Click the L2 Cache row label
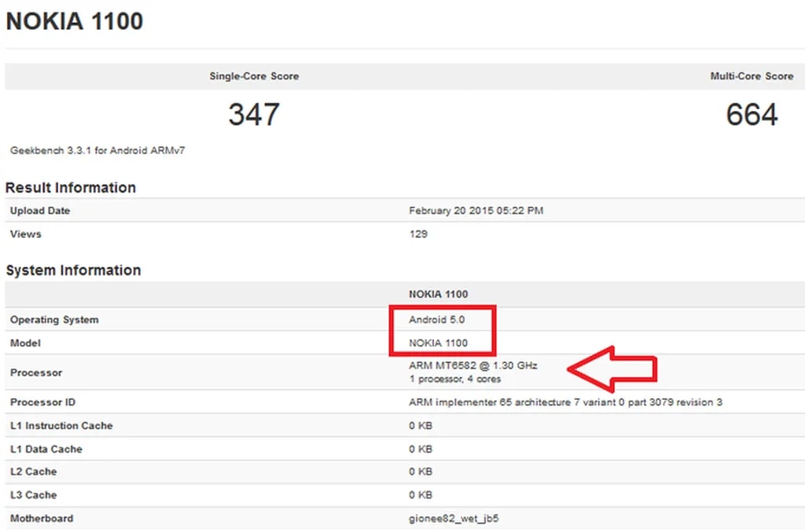 [34, 471]
